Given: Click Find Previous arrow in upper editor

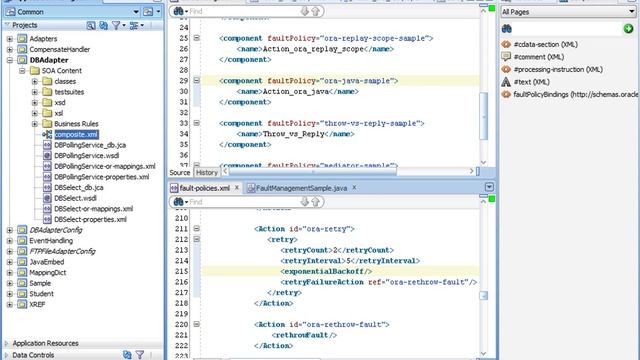Looking at the screenshot, I should pos(315,11).
